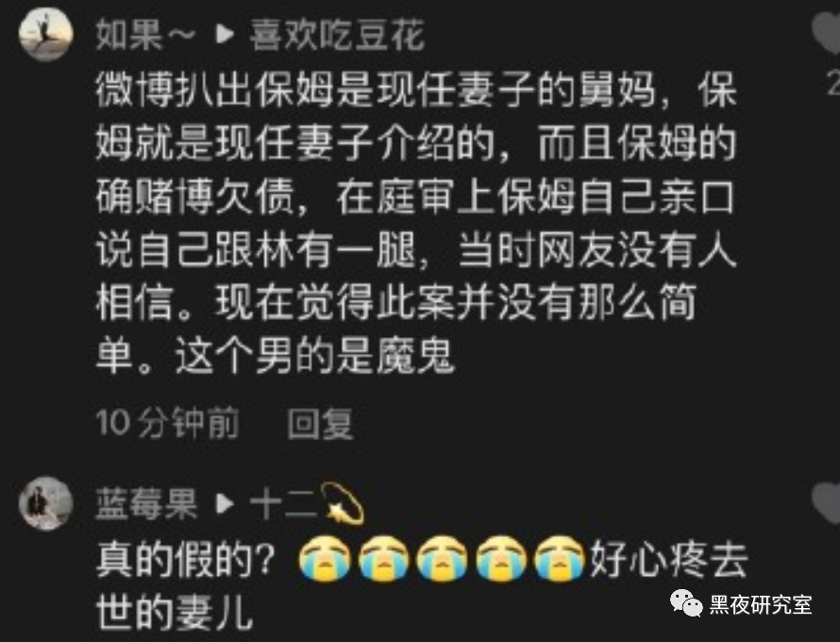Click the text 真的假的?
Image resolution: width=840 pixels, height=642 pixels.
pyautogui.click(x=185, y=560)
